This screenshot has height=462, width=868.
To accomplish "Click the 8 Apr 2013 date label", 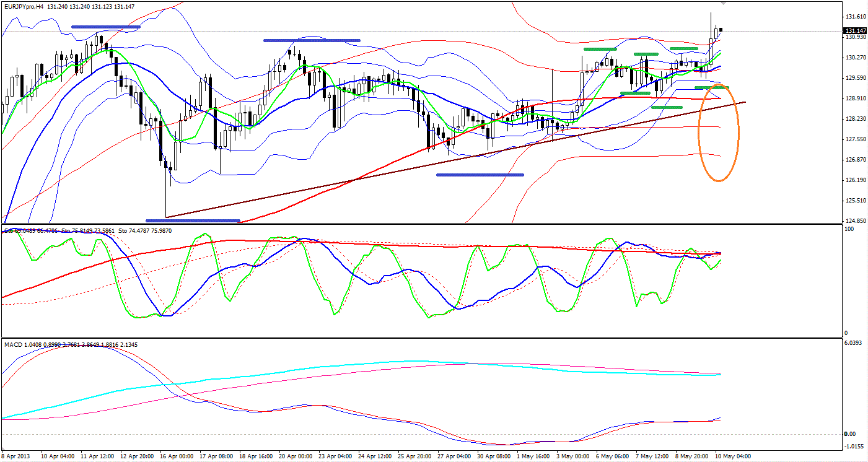I will (15, 456).
